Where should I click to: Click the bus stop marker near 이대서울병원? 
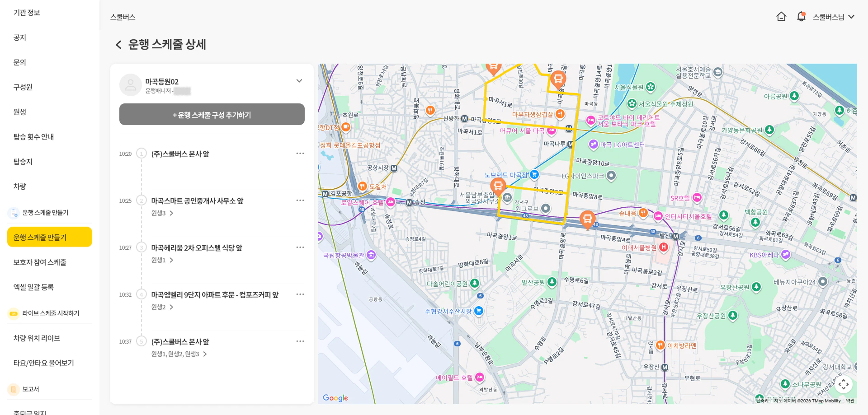pos(587,219)
